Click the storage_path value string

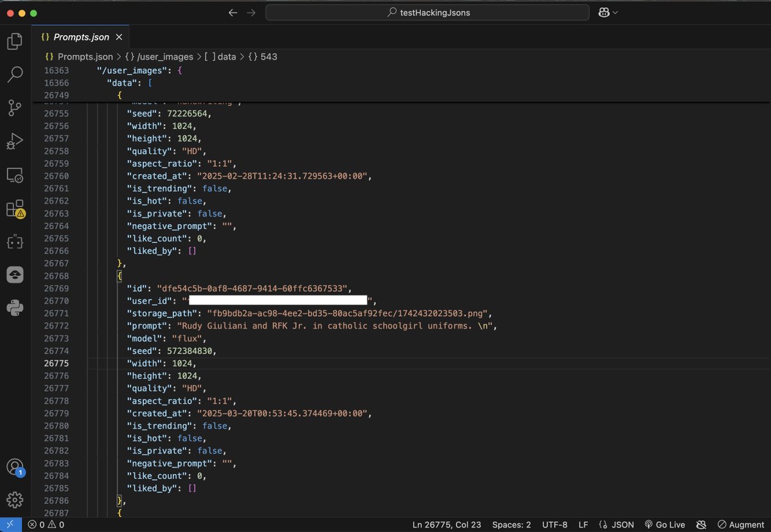[349, 314]
